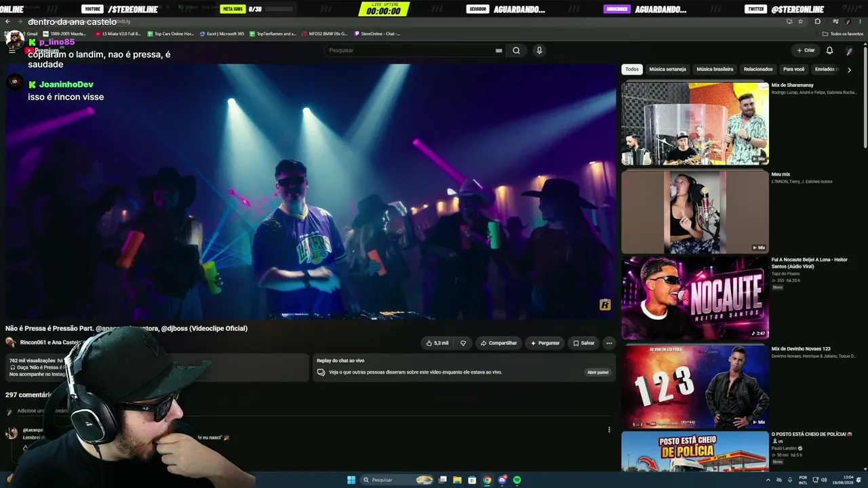Select the Para você filter chip
The image size is (868, 488).
[794, 69]
